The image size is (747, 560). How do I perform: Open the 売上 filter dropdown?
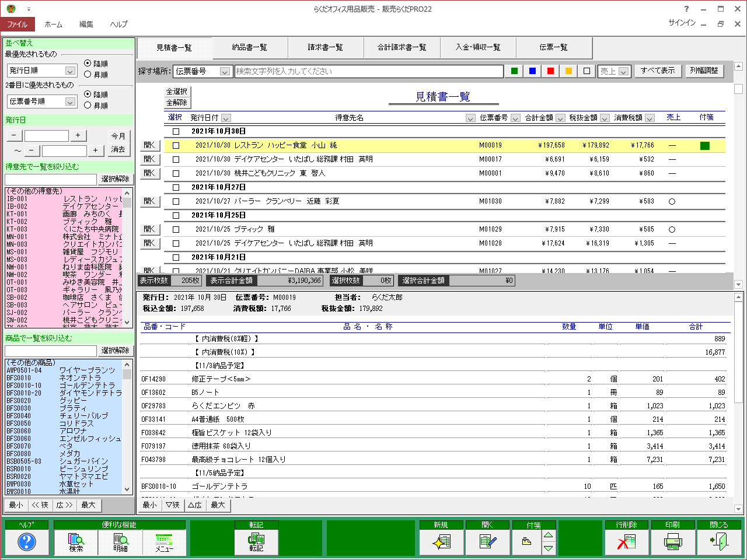[x=623, y=71]
